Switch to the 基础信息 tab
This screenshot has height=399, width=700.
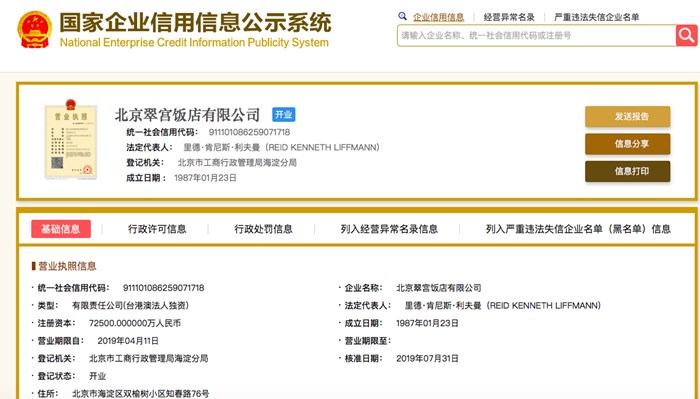point(61,229)
